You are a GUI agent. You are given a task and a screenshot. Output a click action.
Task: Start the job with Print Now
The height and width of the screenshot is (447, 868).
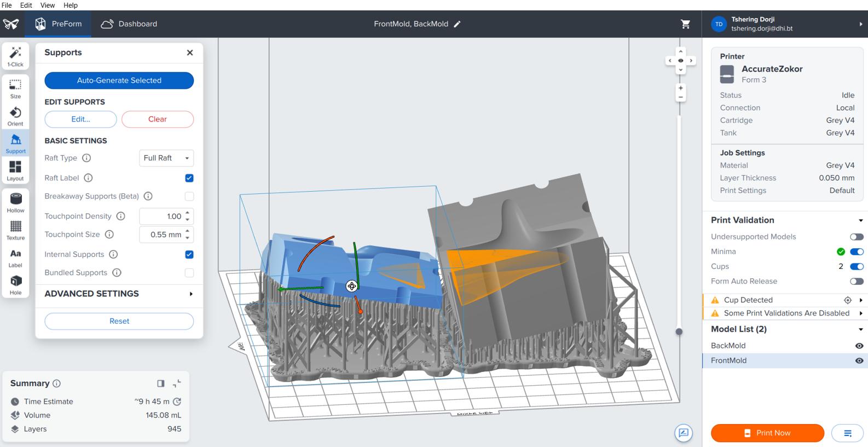(767, 433)
